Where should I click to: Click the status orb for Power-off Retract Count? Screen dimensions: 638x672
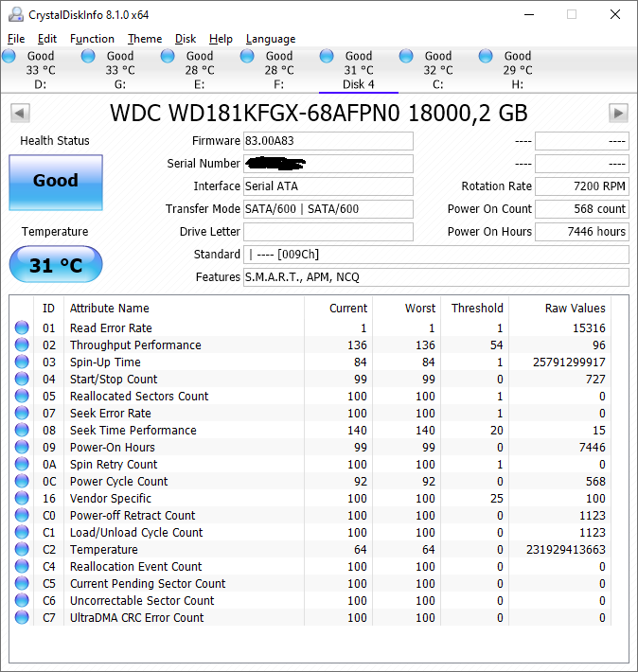[x=22, y=515]
